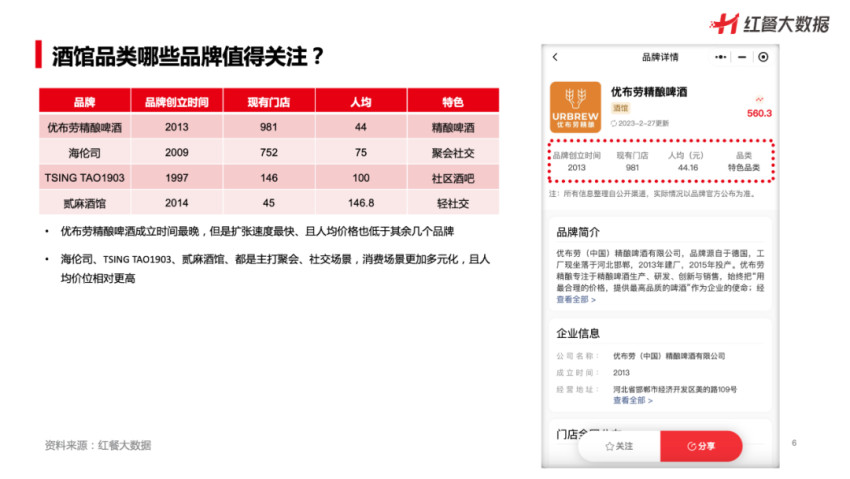Viewport: 850px width, 479px height.
Task: Select the 品牌 table header
Action: click(x=85, y=101)
